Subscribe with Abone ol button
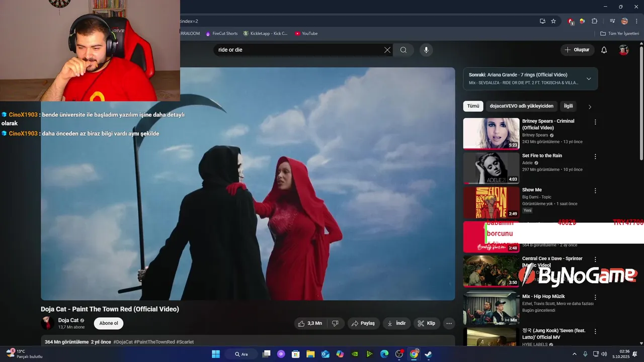The height and width of the screenshot is (362, 644). point(109,323)
